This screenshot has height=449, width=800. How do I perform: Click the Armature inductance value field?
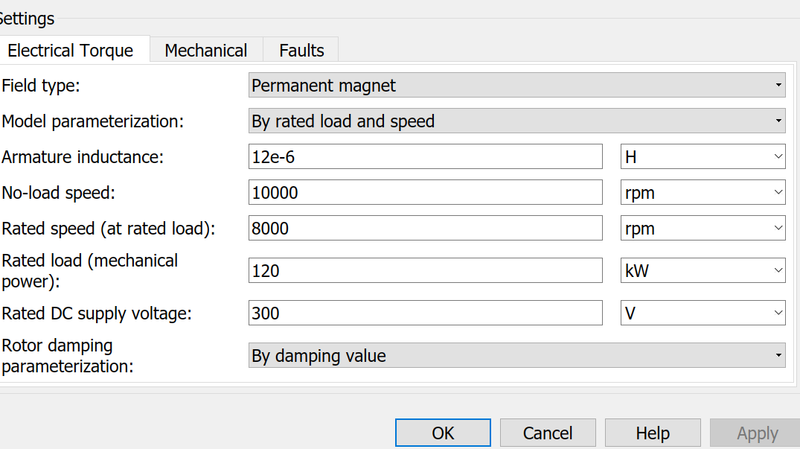[425, 157]
